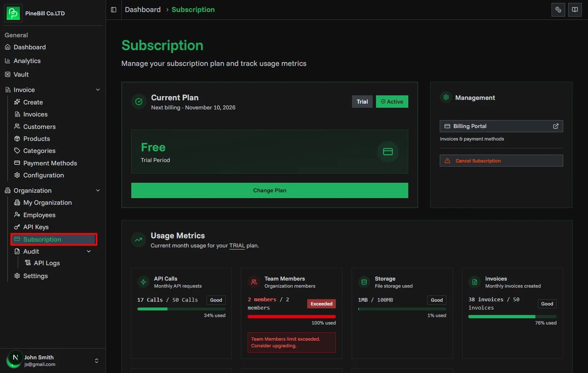Click the Billing Portal external link icon

(555, 126)
